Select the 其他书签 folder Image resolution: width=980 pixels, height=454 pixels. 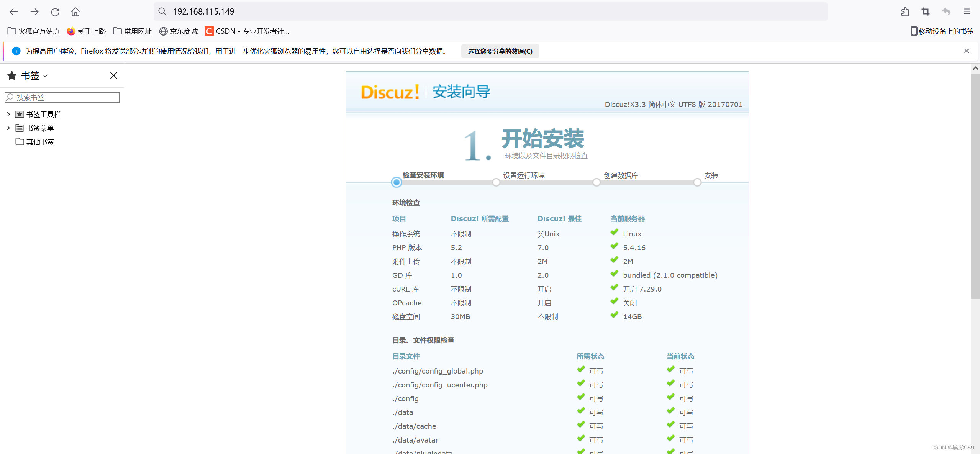(39, 142)
